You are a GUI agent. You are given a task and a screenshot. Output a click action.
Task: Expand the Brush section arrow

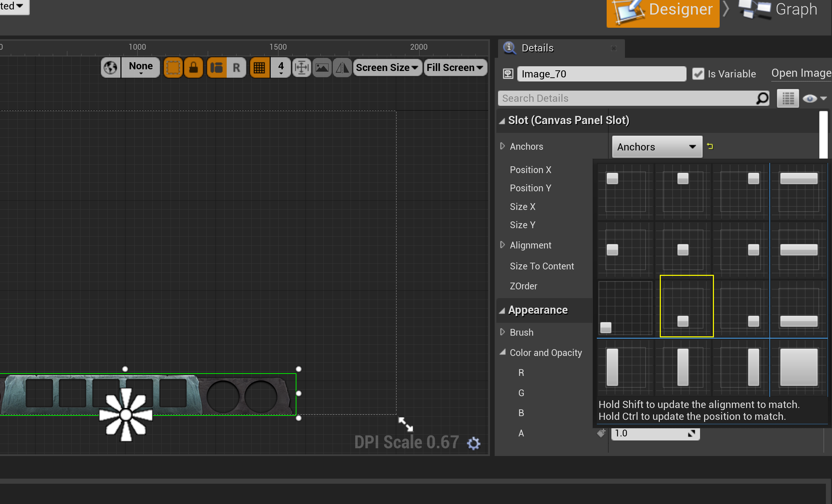[x=503, y=332]
